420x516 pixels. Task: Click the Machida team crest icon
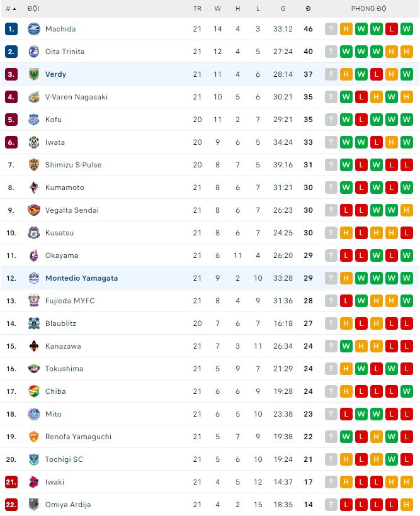click(34, 29)
